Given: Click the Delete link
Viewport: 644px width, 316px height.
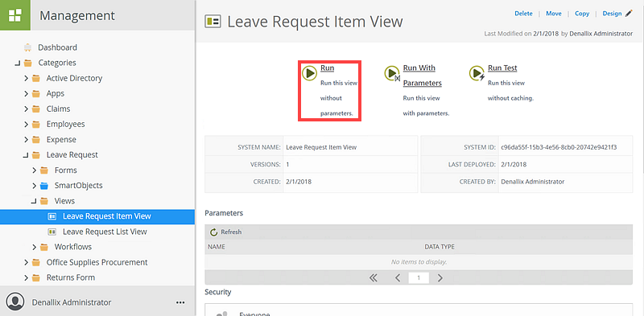Looking at the screenshot, I should pyautogui.click(x=523, y=14).
